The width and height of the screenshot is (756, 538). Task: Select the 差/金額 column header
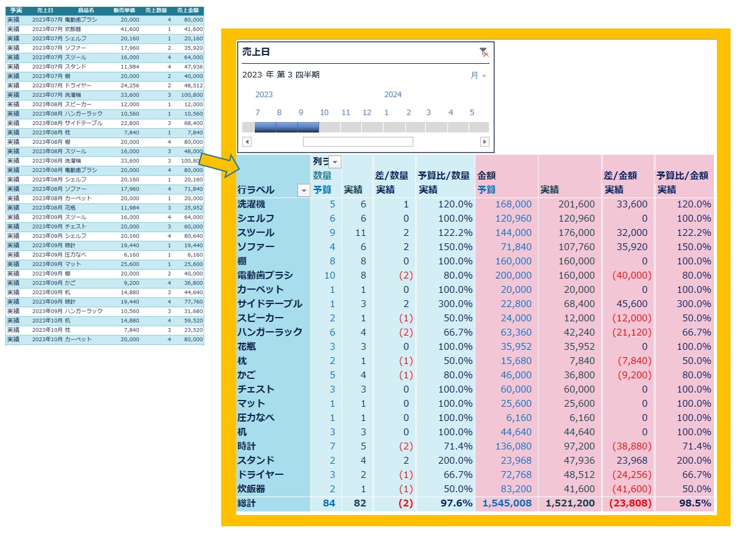pos(622,176)
